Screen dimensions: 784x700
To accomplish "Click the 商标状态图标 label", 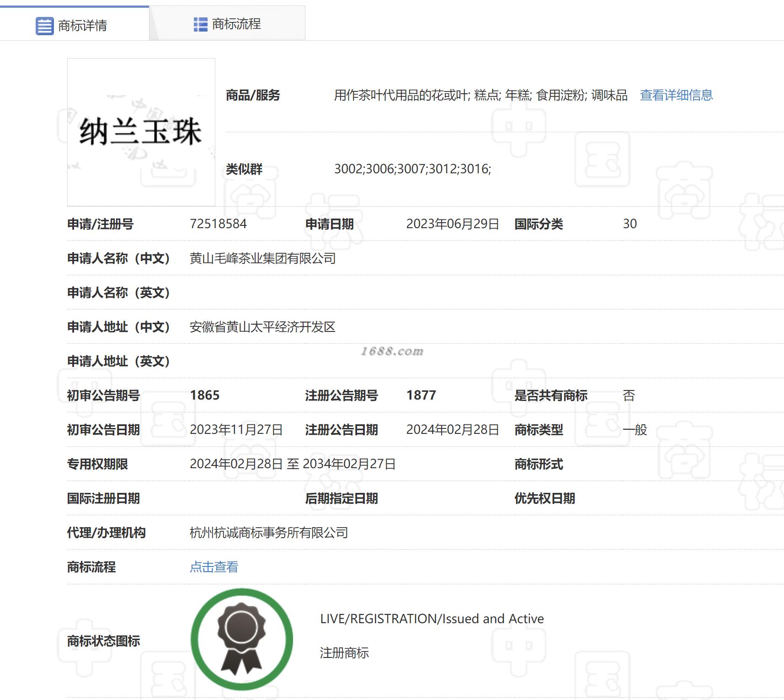I will (x=103, y=641).
